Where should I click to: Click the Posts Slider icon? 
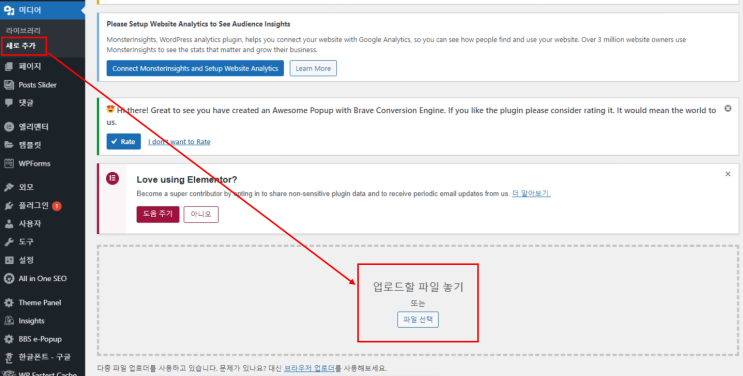coord(9,85)
